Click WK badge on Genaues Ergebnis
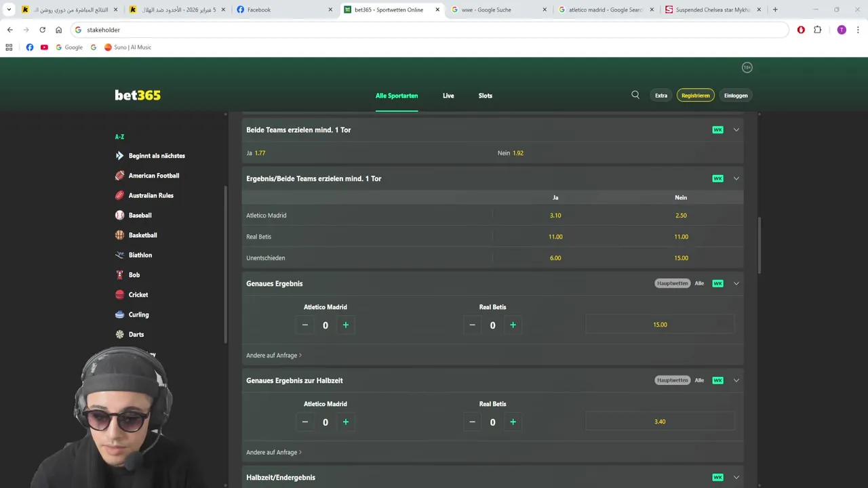This screenshot has height=488, width=868. [x=717, y=283]
